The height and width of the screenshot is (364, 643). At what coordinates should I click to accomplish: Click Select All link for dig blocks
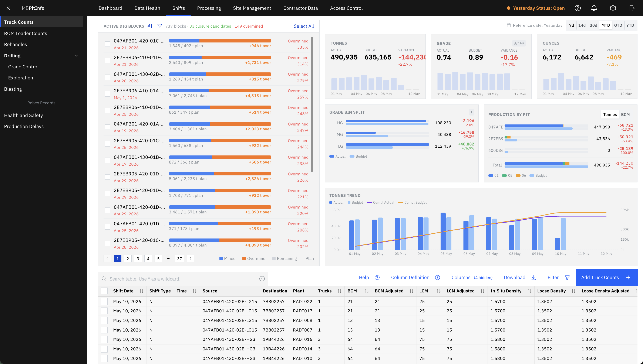click(x=304, y=26)
